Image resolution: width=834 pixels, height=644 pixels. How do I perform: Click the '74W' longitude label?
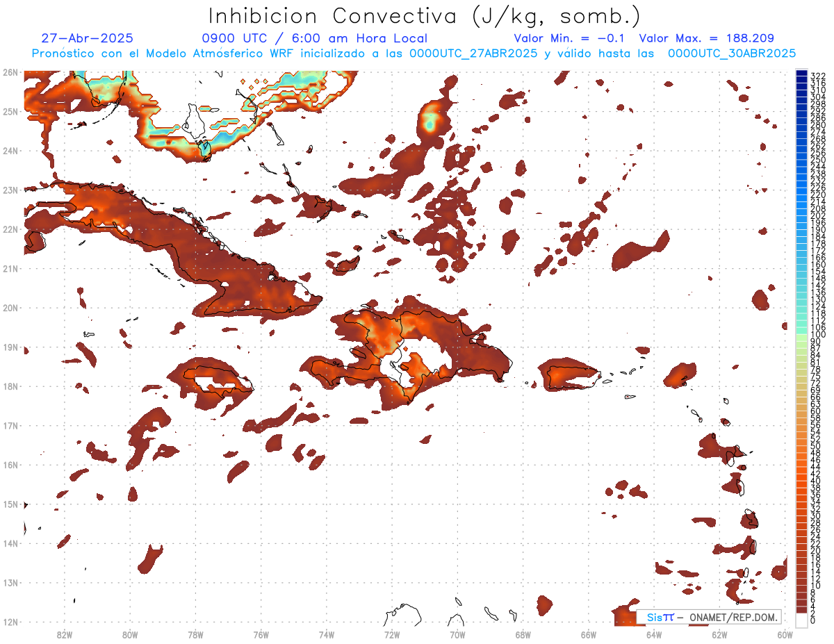click(x=326, y=634)
